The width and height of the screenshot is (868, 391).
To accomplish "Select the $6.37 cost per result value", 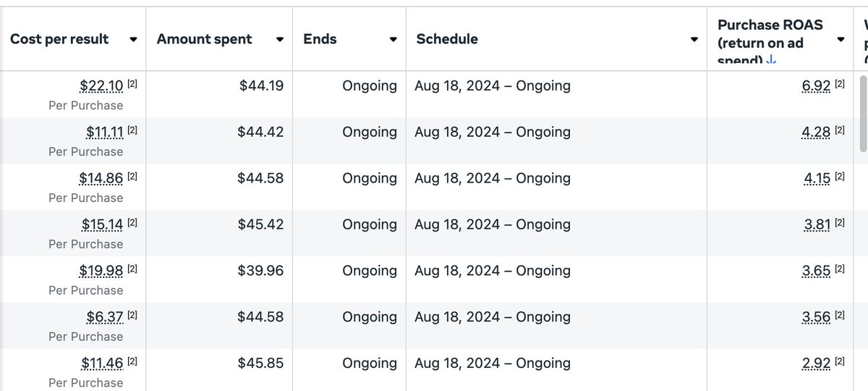I will tap(107, 317).
